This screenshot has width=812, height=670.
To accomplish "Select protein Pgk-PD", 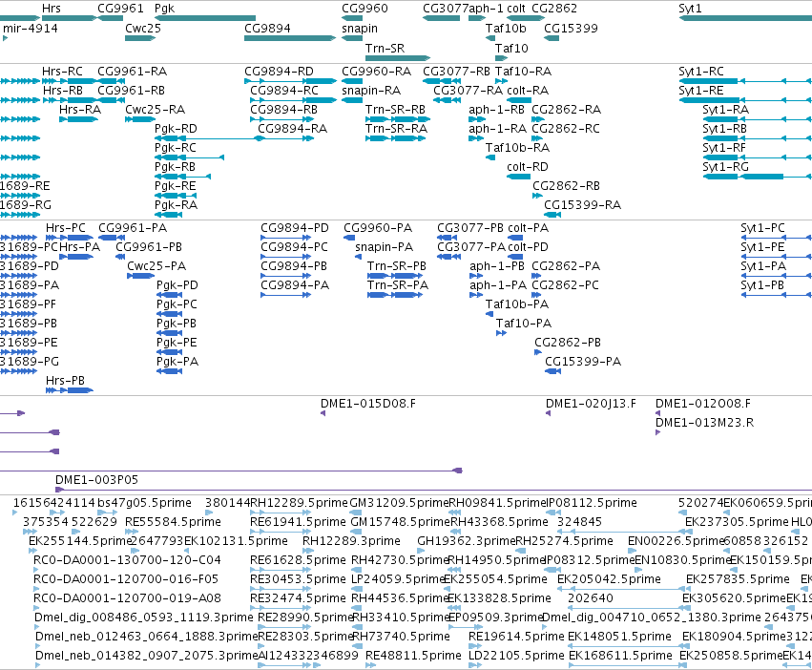I will pyautogui.click(x=169, y=295).
